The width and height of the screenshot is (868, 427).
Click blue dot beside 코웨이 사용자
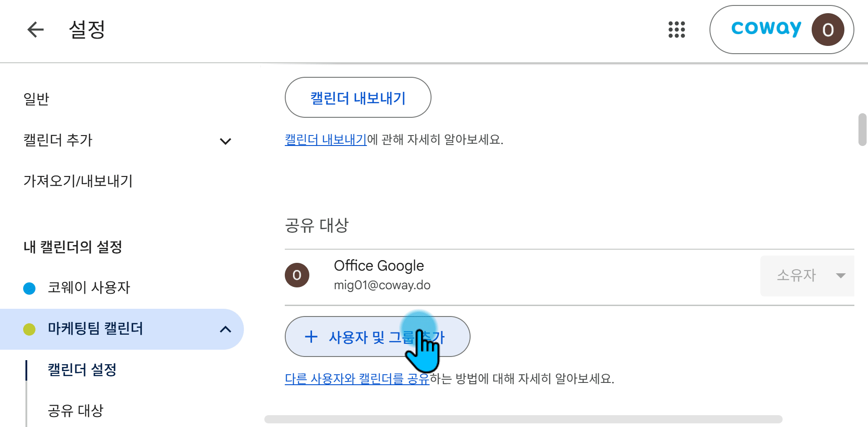30,288
